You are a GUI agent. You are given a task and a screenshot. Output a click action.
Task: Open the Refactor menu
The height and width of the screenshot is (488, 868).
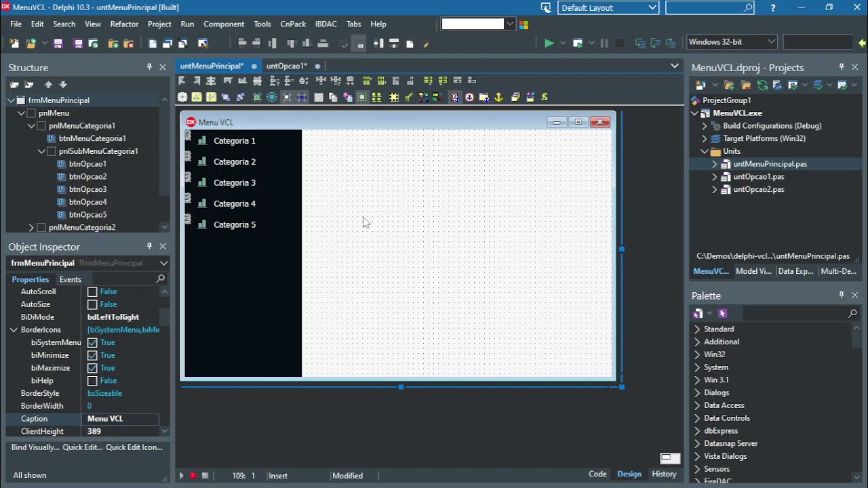[x=124, y=24]
